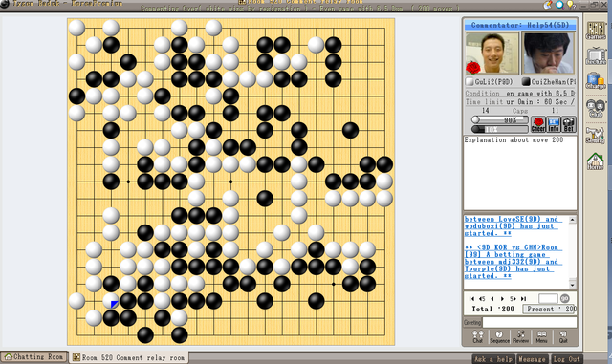Screen dimensions: 612x364
Task: Click the greeting message input field
Action: (x=530, y=322)
